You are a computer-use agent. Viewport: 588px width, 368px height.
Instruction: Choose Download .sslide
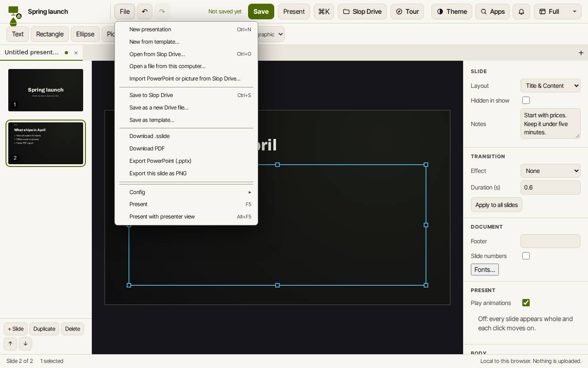[x=186, y=136]
